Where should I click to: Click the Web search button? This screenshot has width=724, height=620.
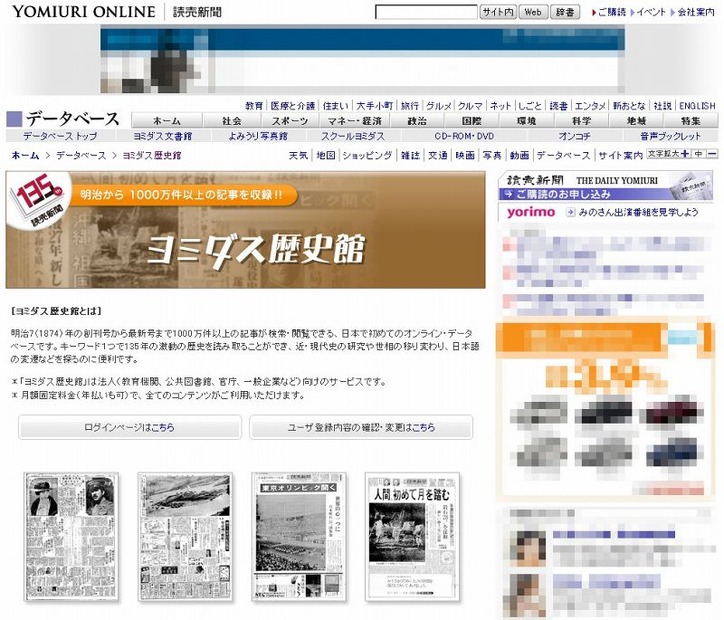pos(533,12)
